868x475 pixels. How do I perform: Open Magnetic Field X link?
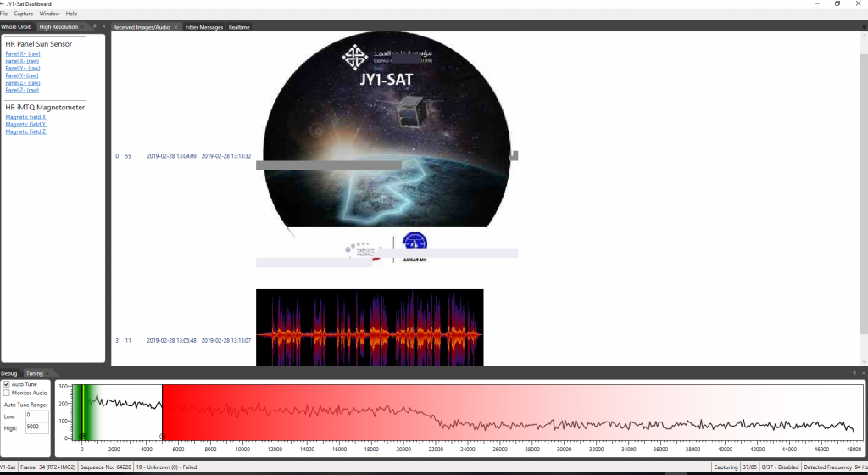[26, 117]
